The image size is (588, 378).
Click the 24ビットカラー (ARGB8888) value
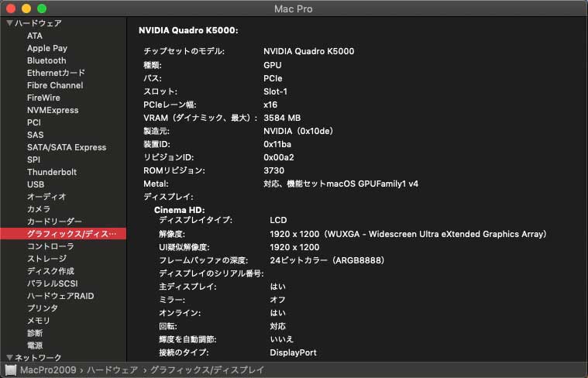pos(328,260)
